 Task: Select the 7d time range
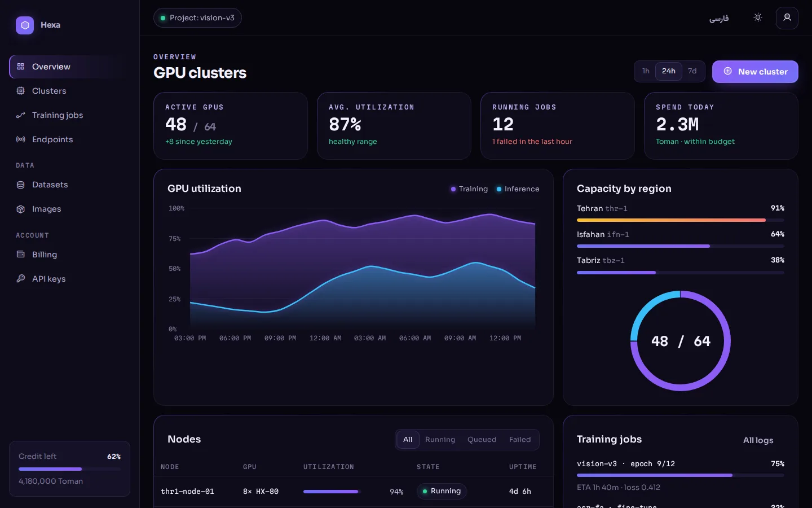pyautogui.click(x=692, y=71)
